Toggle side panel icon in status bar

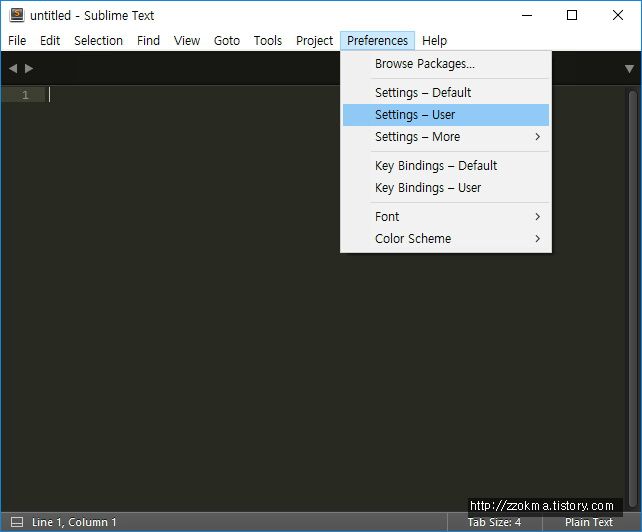(17, 522)
